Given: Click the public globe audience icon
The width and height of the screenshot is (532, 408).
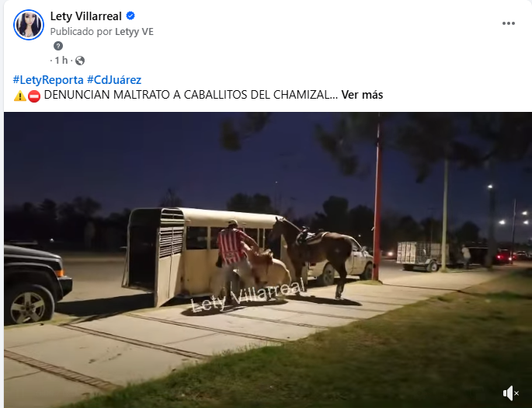Looking at the screenshot, I should [80, 61].
